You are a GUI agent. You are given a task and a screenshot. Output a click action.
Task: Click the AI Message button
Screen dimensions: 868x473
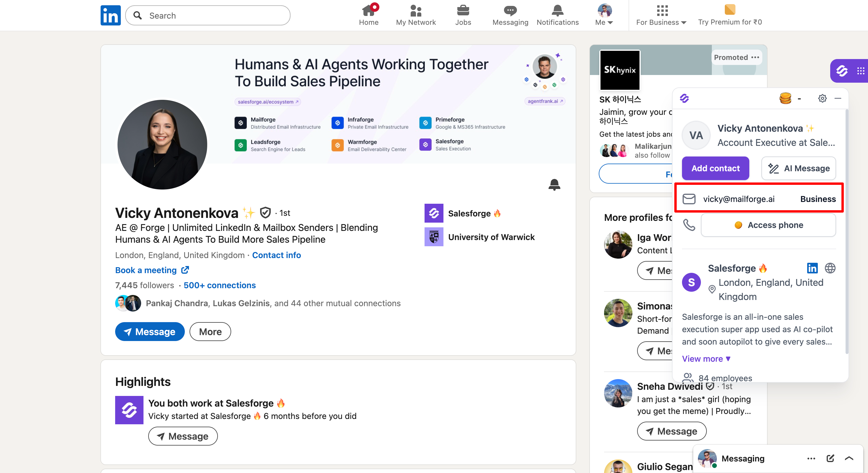click(799, 168)
